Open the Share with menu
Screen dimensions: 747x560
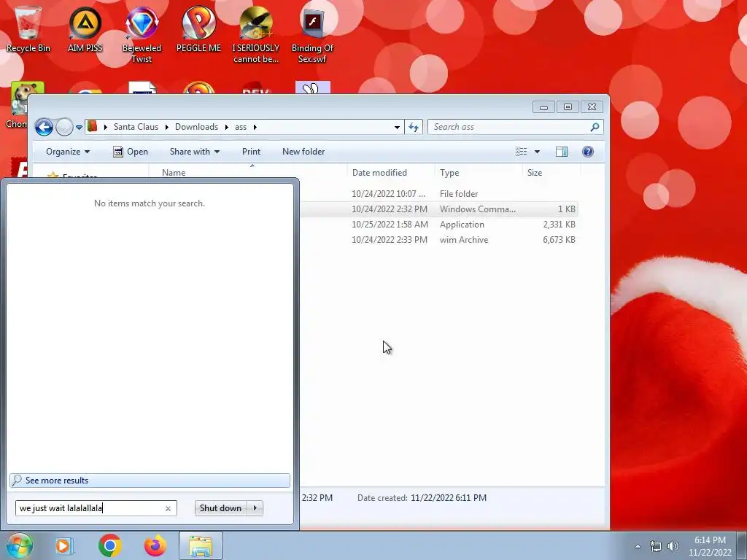tap(194, 152)
